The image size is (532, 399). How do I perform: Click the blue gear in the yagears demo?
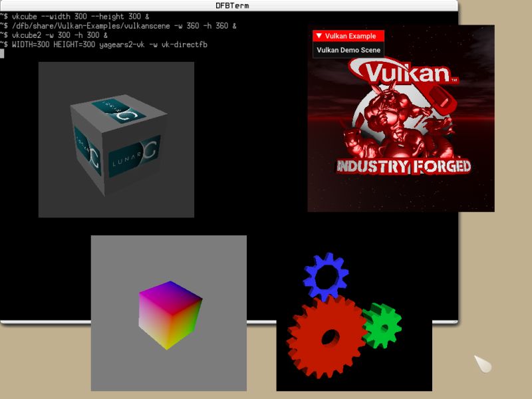(x=325, y=274)
